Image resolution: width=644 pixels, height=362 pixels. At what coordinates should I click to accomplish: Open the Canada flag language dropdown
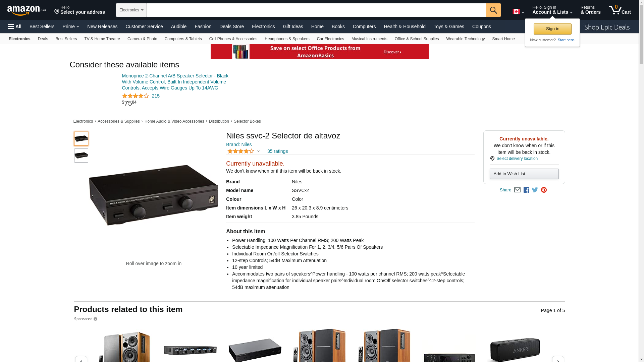pos(518,12)
